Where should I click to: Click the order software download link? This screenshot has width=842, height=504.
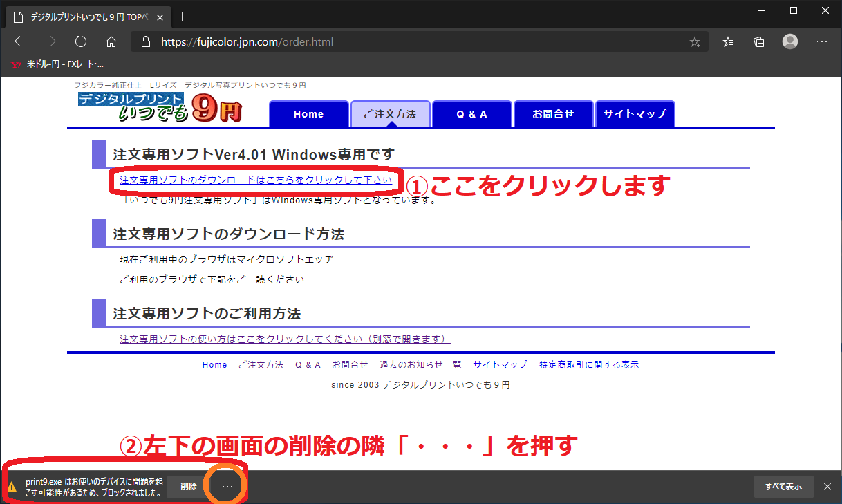(x=256, y=180)
